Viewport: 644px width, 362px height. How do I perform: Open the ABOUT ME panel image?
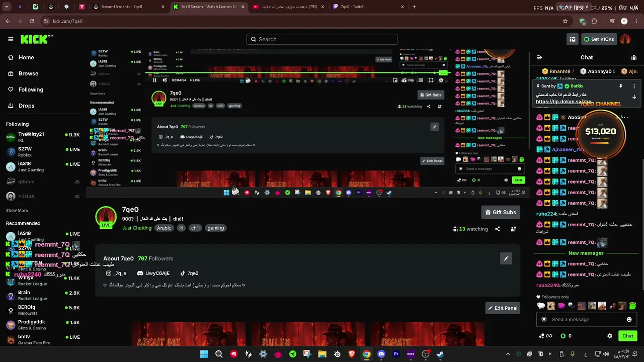point(189,334)
